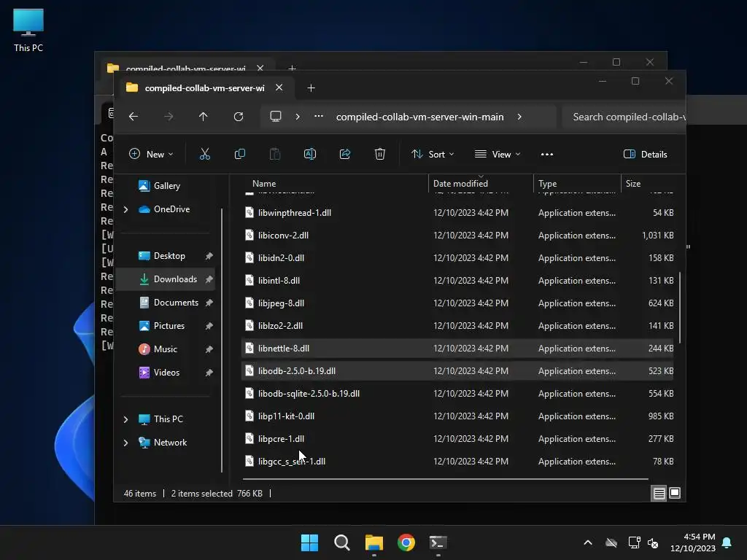Click the search box for this folder
This screenshot has height=560, width=747.
pyautogui.click(x=624, y=117)
